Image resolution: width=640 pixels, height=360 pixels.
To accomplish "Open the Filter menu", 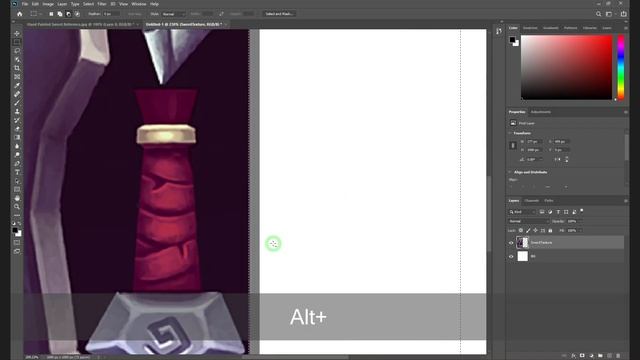I will [x=102, y=4].
